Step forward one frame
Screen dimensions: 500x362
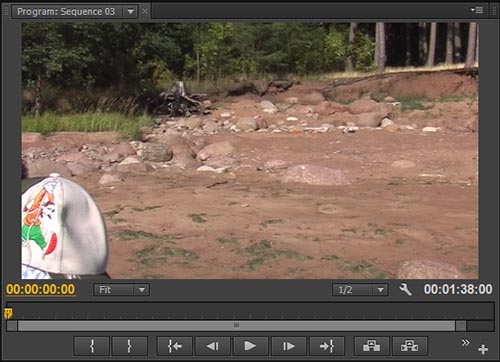289,346
